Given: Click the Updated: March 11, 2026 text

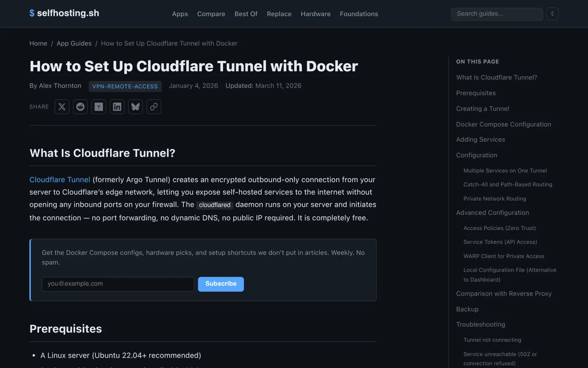Looking at the screenshot, I should 263,86.
